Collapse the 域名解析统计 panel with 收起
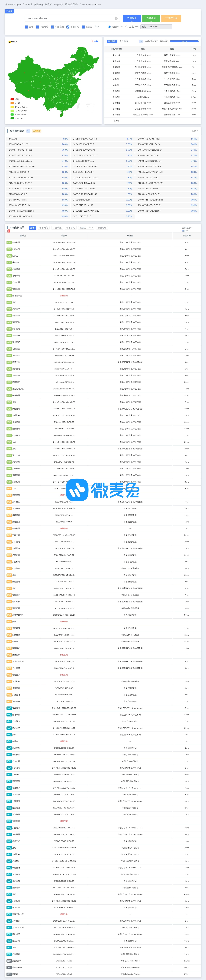The width and height of the screenshot is (206, 980). coord(195,131)
